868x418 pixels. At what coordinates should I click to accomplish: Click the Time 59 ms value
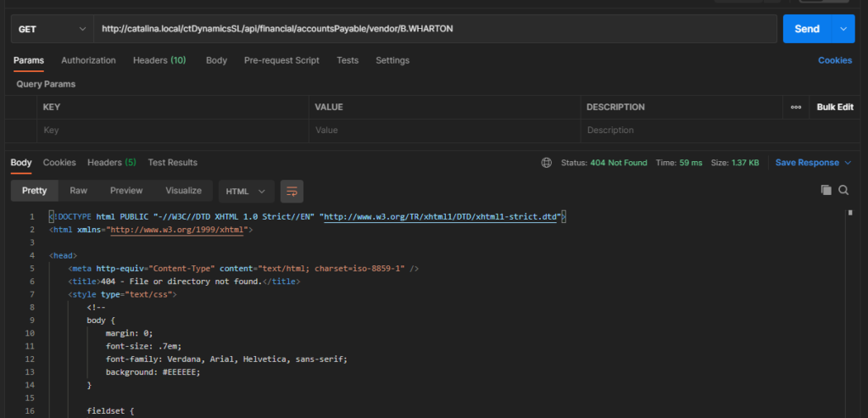690,163
